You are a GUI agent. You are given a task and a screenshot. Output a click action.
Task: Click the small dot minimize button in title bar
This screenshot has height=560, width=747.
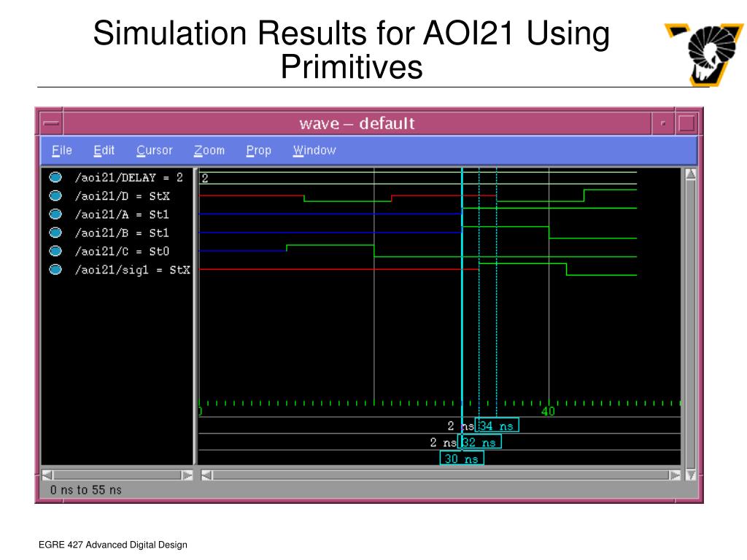tap(662, 124)
